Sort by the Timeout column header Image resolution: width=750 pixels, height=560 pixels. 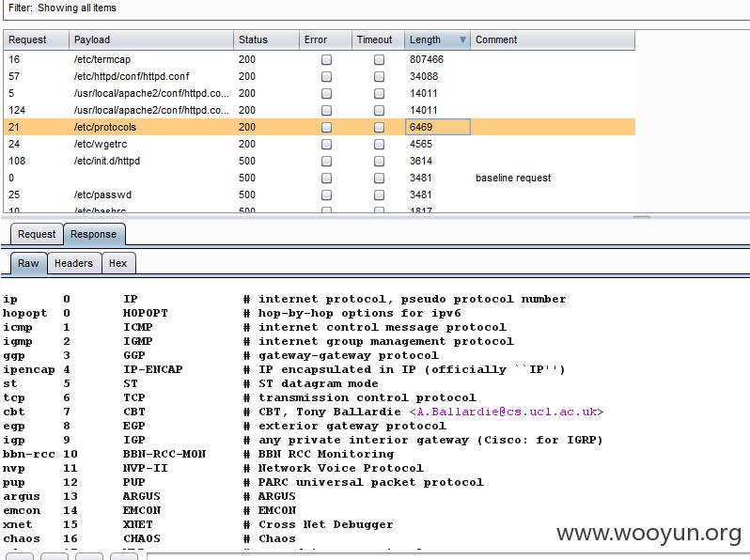tap(379, 39)
